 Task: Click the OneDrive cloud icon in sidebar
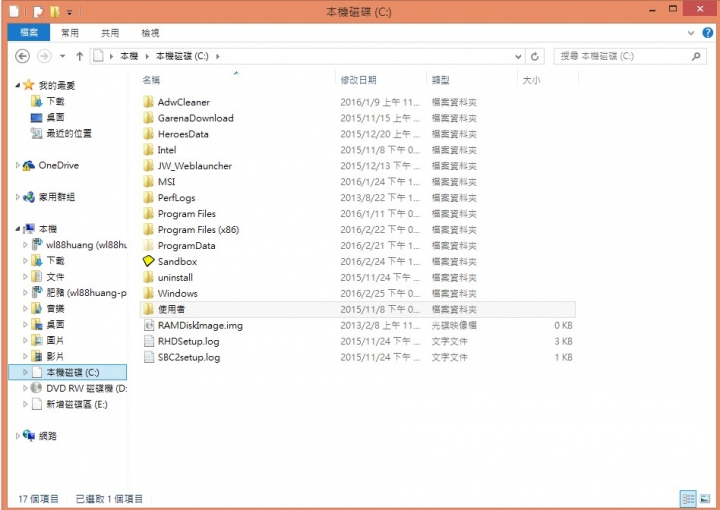pos(29,165)
